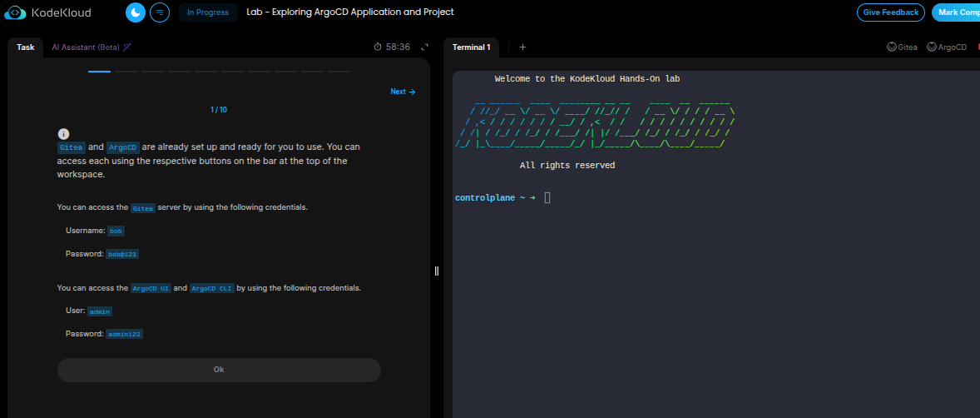Expand the task panel to fullscreen
The image size is (980, 418).
tap(425, 47)
